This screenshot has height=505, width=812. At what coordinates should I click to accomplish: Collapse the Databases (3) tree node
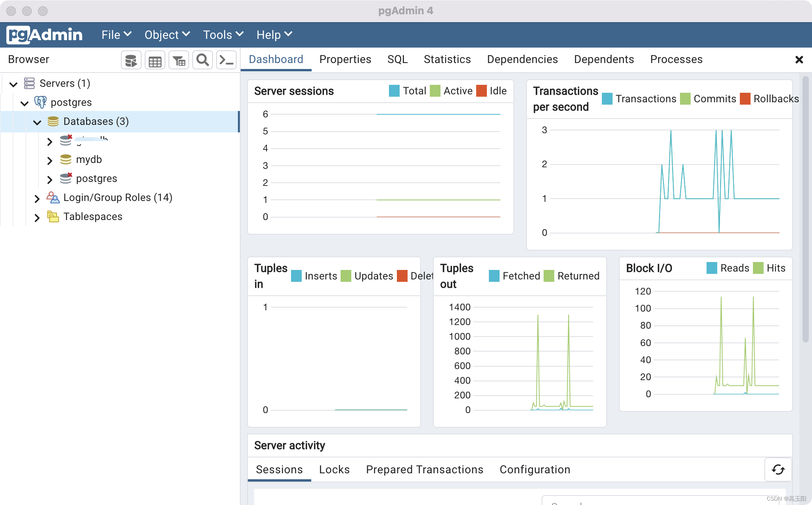click(37, 122)
